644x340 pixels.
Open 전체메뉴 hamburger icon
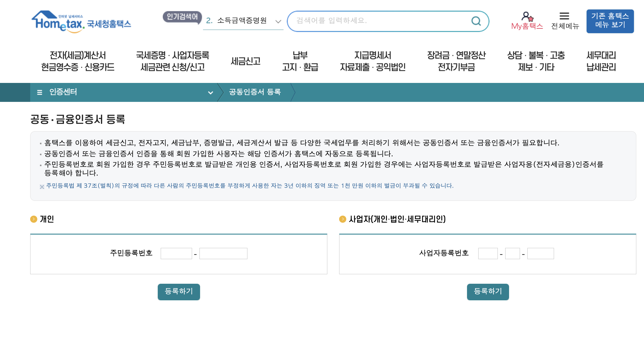[564, 16]
